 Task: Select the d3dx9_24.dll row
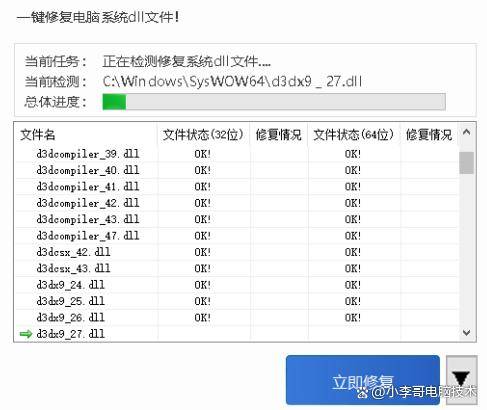point(237,285)
